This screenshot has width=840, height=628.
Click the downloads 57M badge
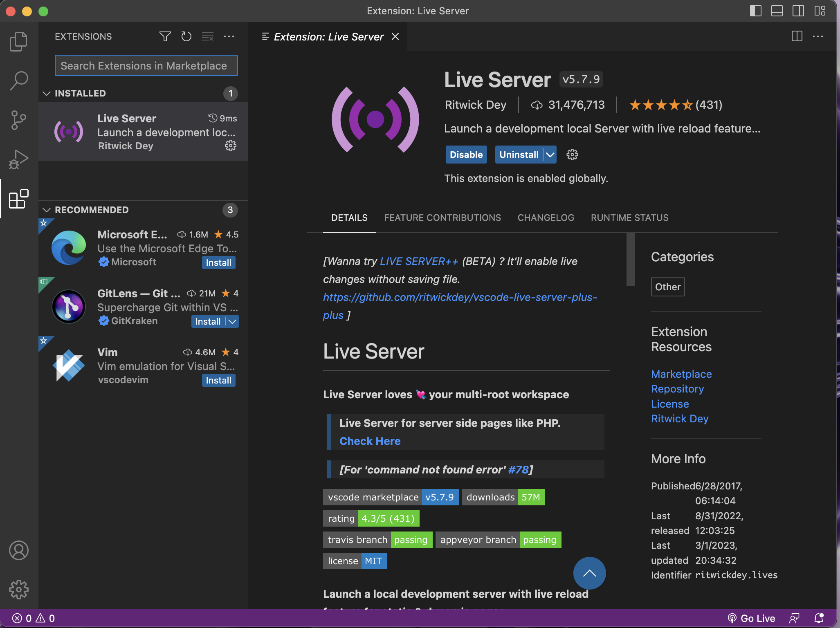(503, 497)
